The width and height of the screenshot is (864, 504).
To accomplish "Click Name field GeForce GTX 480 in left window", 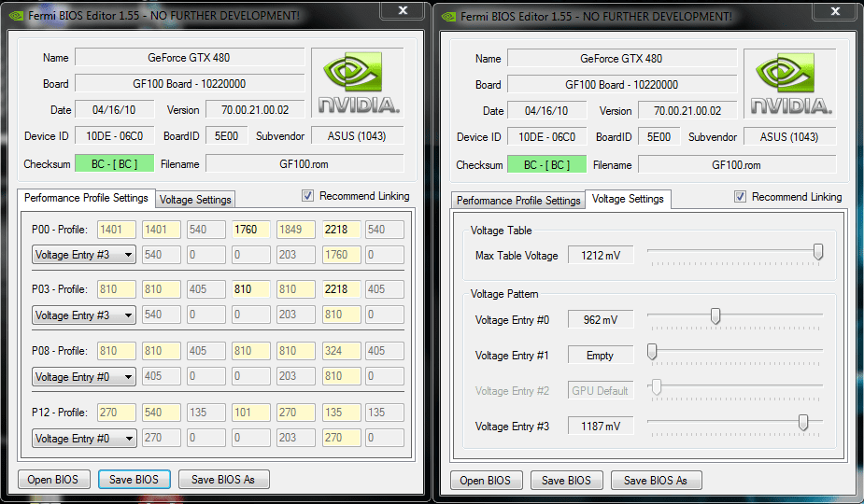I will (x=190, y=58).
